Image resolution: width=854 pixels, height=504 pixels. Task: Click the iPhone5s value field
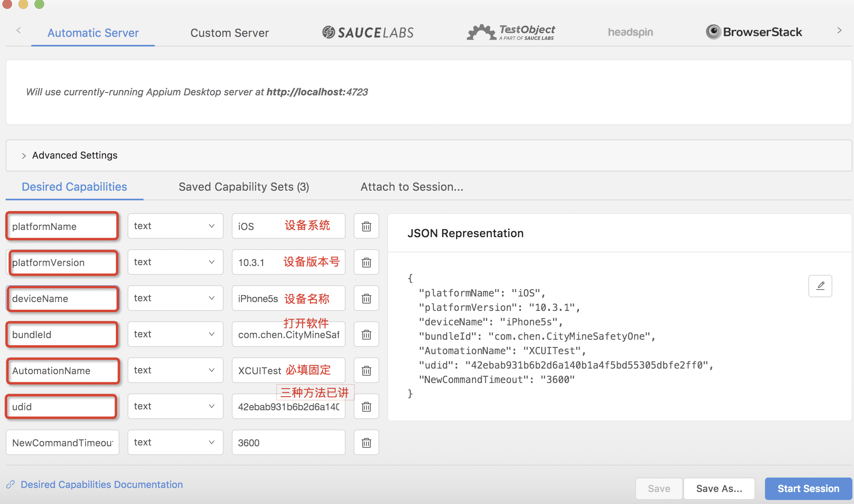288,298
